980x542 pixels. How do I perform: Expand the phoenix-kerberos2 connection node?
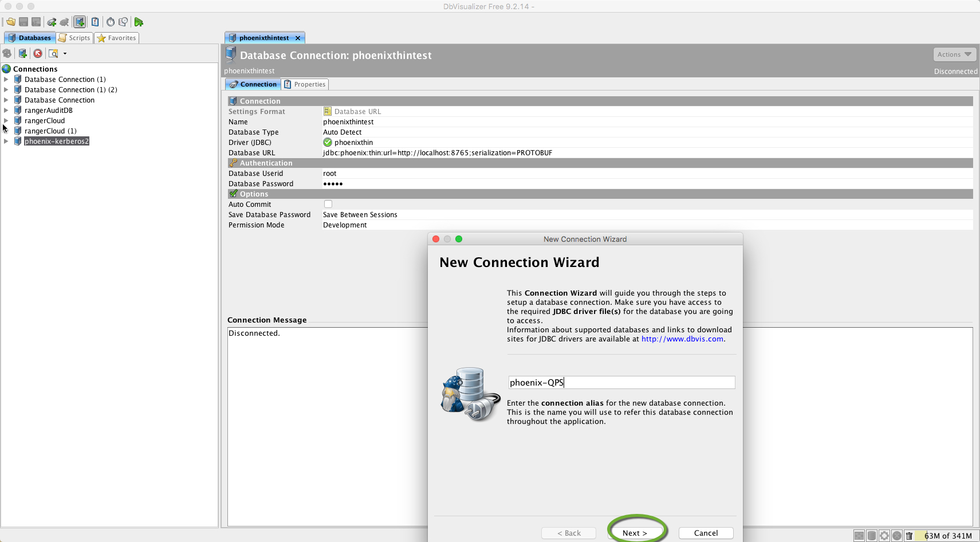7,141
